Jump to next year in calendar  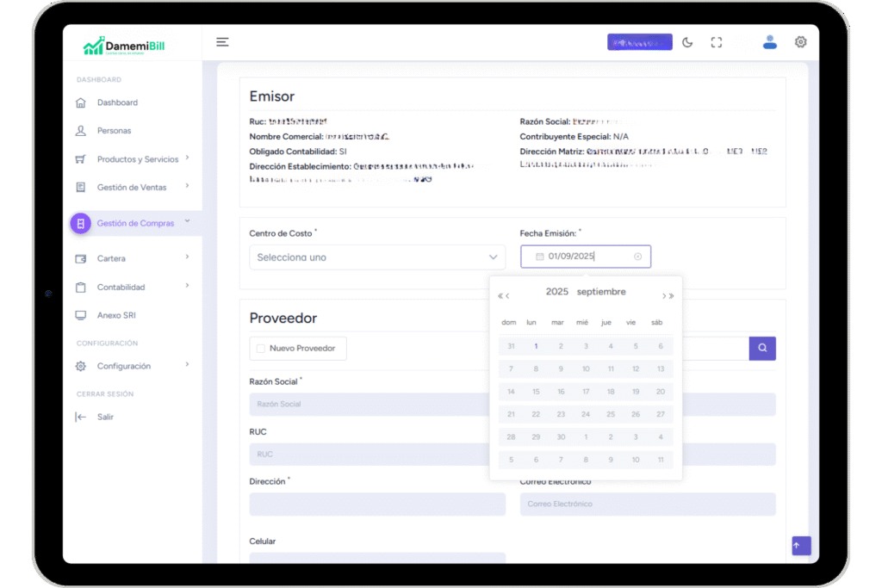coord(672,296)
